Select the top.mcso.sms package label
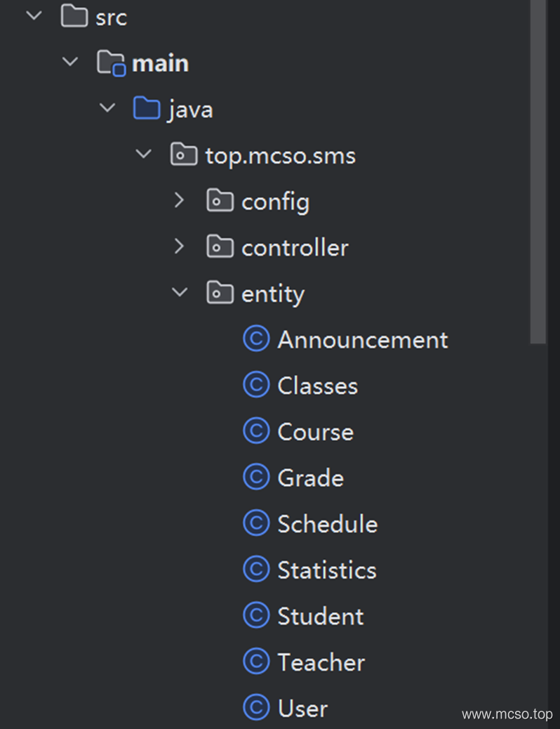 [280, 155]
